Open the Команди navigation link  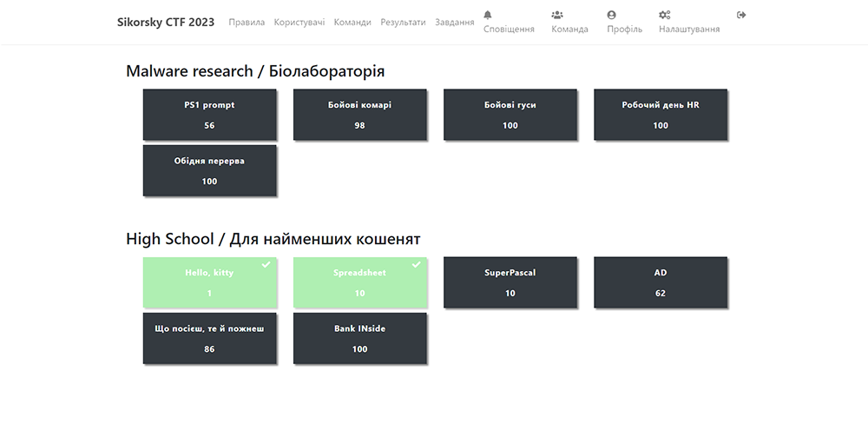pyautogui.click(x=352, y=22)
